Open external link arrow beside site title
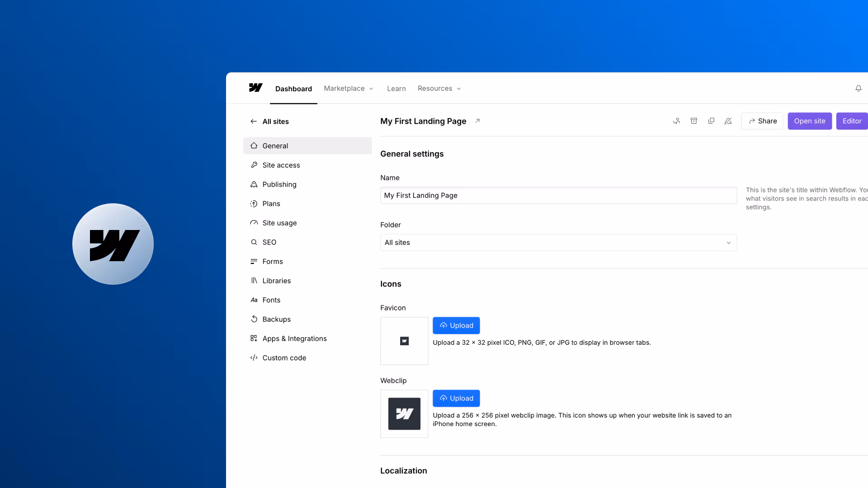The image size is (868, 488). click(x=477, y=121)
